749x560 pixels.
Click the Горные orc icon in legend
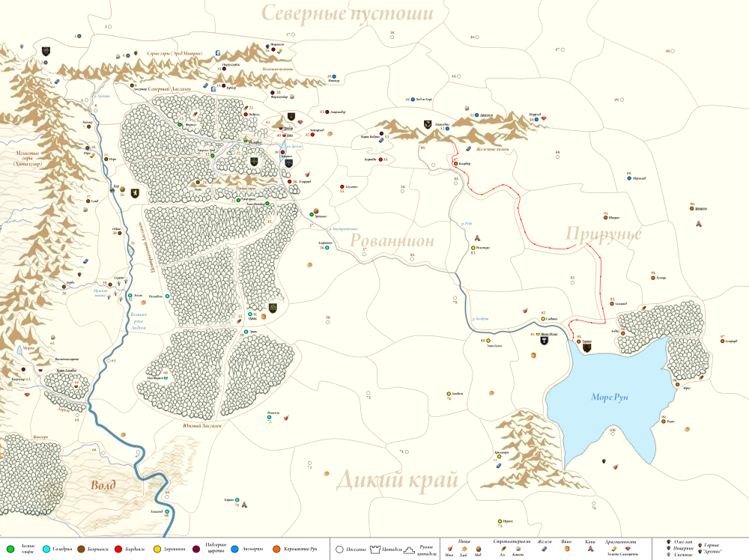[x=700, y=545]
